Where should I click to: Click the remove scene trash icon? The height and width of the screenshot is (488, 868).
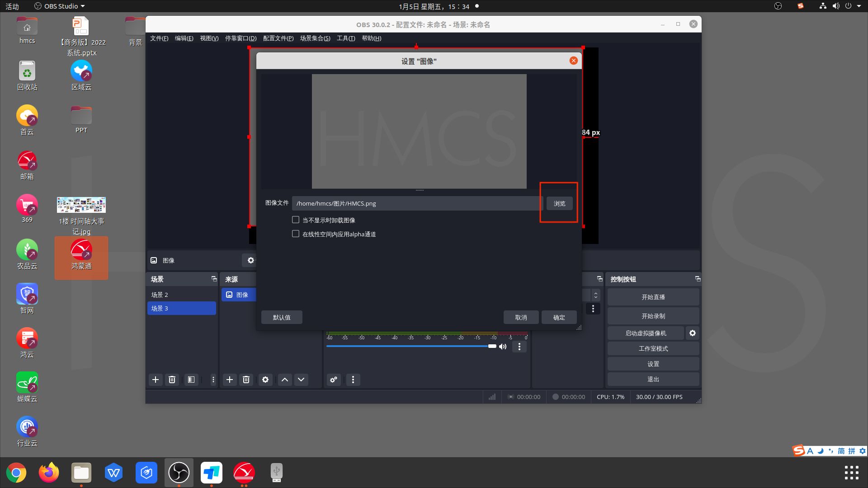172,380
